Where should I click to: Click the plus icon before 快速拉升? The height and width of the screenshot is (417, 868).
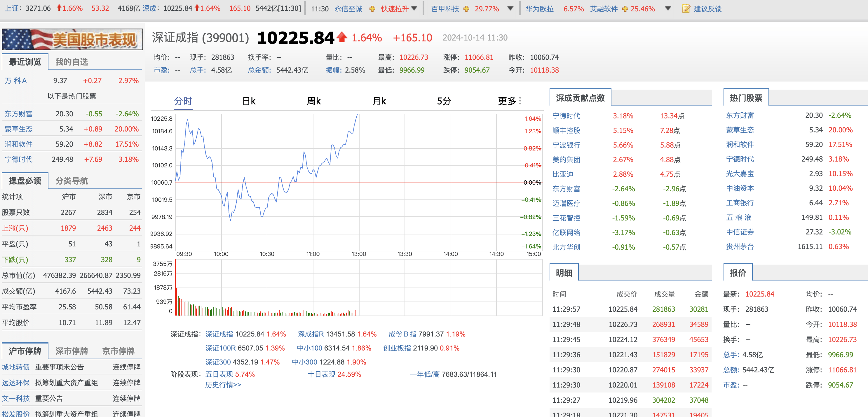pyautogui.click(x=372, y=9)
